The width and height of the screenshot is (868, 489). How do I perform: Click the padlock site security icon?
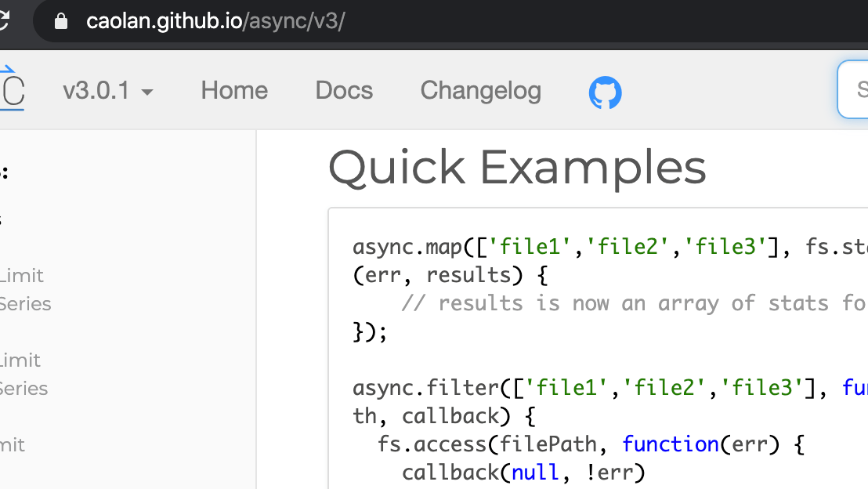(61, 21)
